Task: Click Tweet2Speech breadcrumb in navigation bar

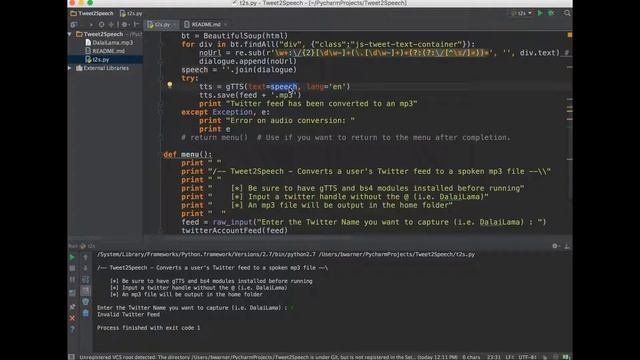Action: (92, 13)
